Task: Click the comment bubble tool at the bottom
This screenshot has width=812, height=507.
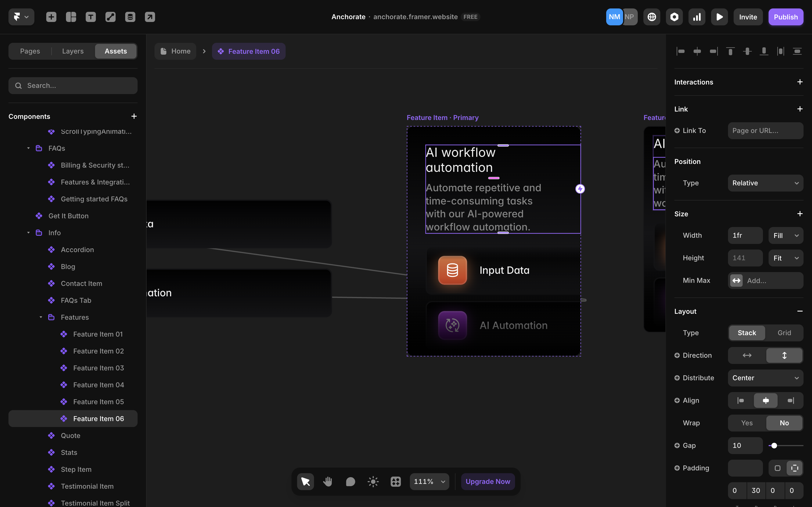Action: pos(350,481)
